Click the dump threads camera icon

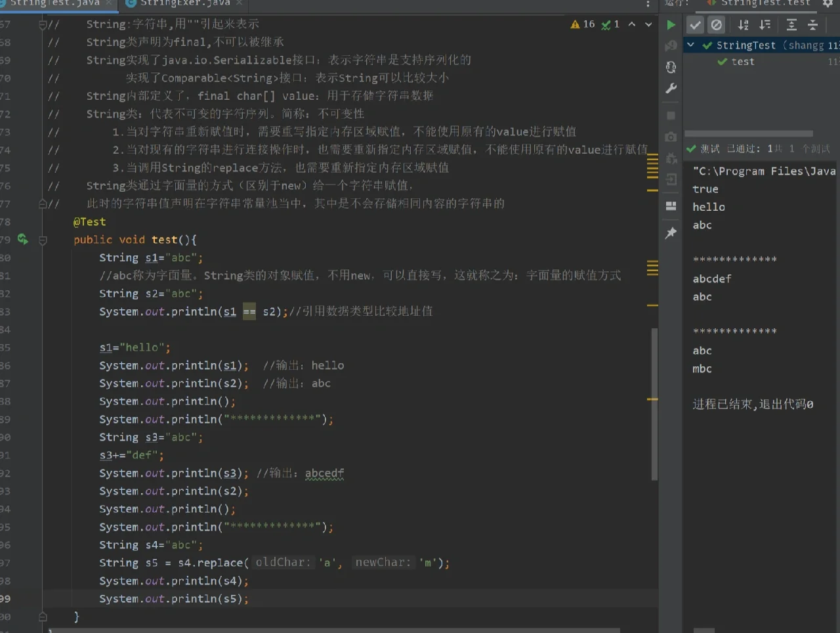point(671,137)
